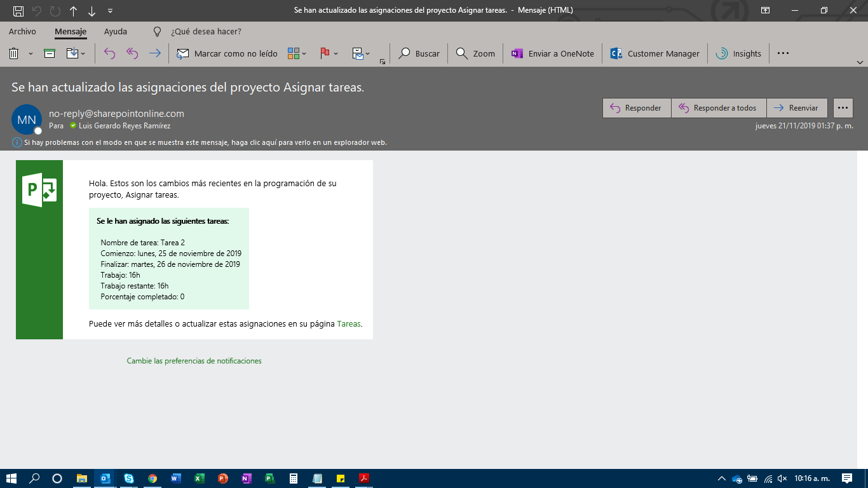Go to the previous item with the up arrow
This screenshot has width=868, height=488.
pyautogui.click(x=74, y=11)
